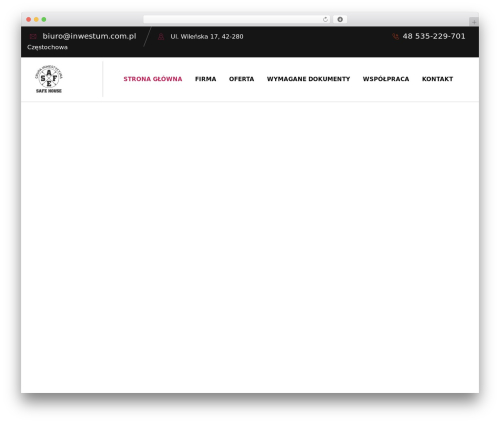Open a new tab with plus button
Image resolution: width=500 pixels, height=423 pixels.
point(474,22)
